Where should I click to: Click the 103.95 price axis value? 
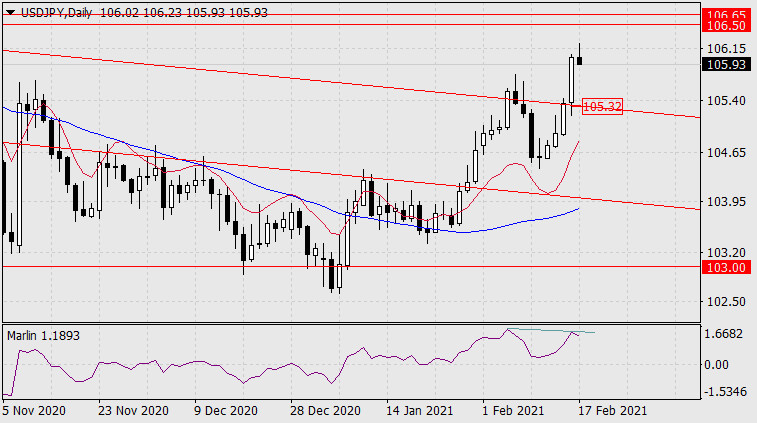[727, 201]
